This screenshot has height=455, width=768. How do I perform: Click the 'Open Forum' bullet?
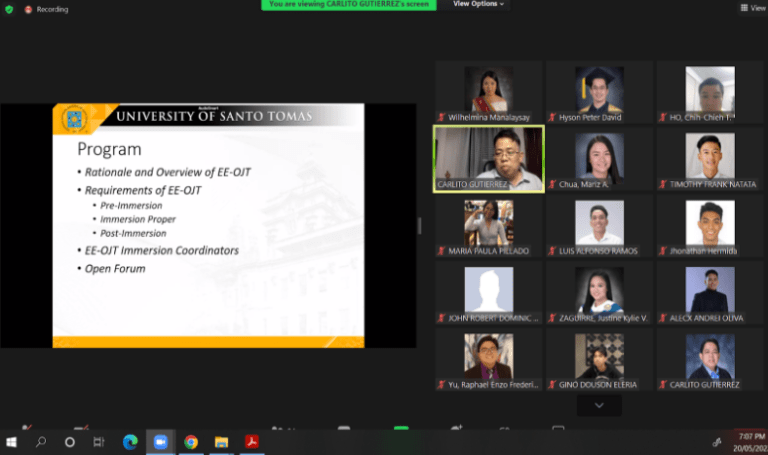click(115, 269)
